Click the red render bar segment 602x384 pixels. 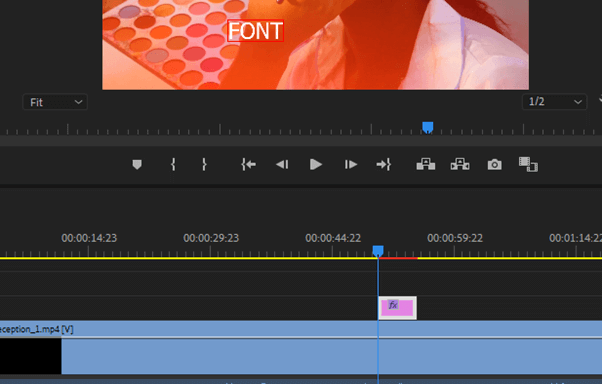398,258
